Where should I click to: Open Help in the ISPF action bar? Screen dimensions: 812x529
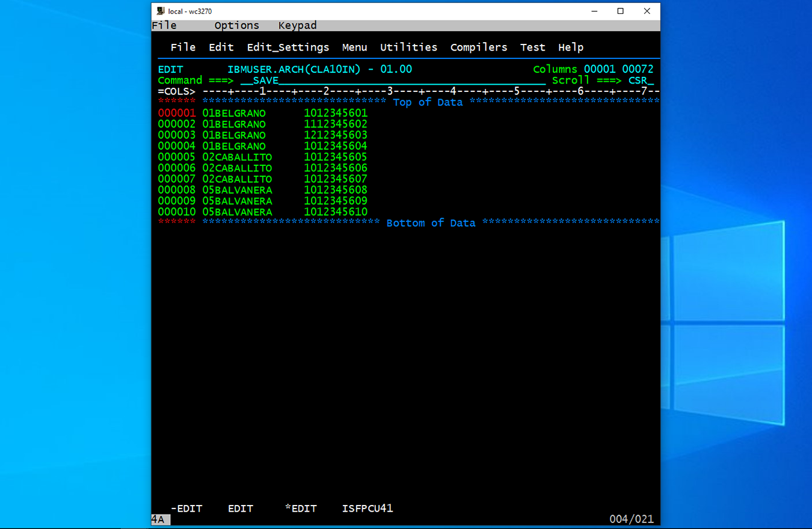[570, 47]
